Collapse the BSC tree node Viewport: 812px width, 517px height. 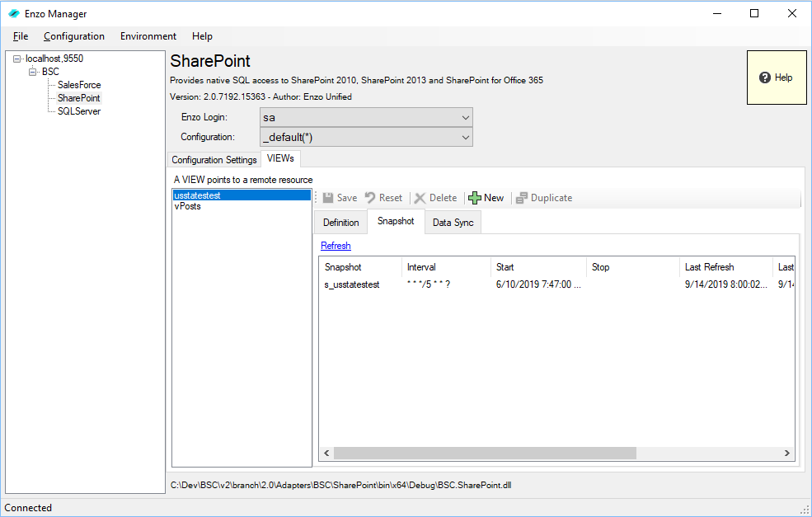[33, 72]
